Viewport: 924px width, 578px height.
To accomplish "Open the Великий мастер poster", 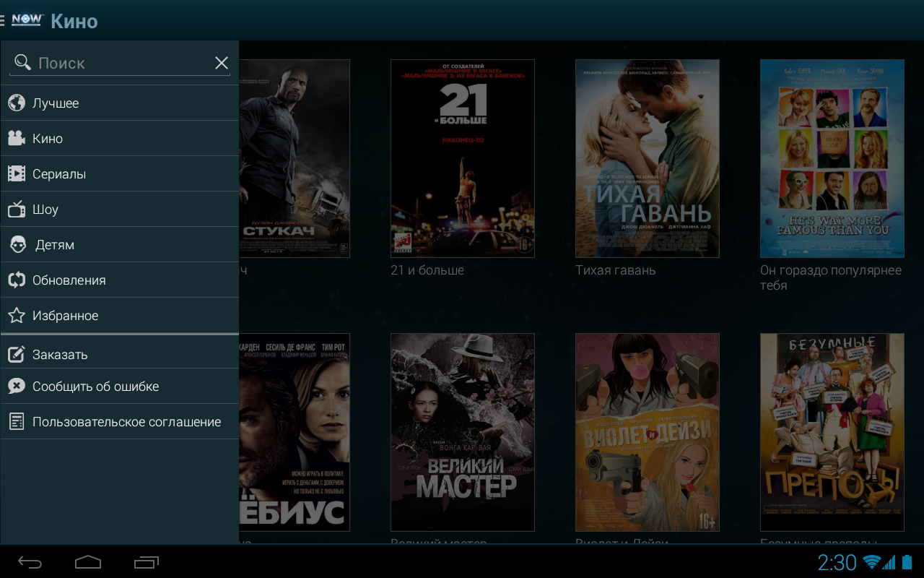I will click(x=463, y=432).
